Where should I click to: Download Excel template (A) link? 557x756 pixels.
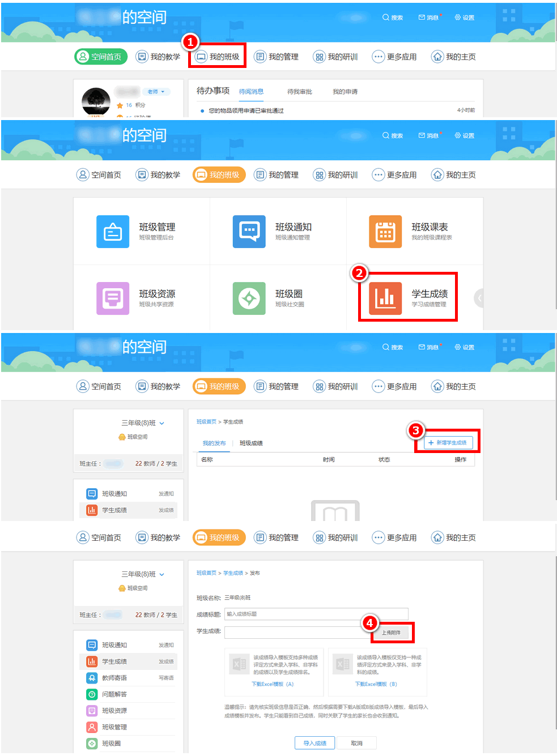pyautogui.click(x=273, y=684)
